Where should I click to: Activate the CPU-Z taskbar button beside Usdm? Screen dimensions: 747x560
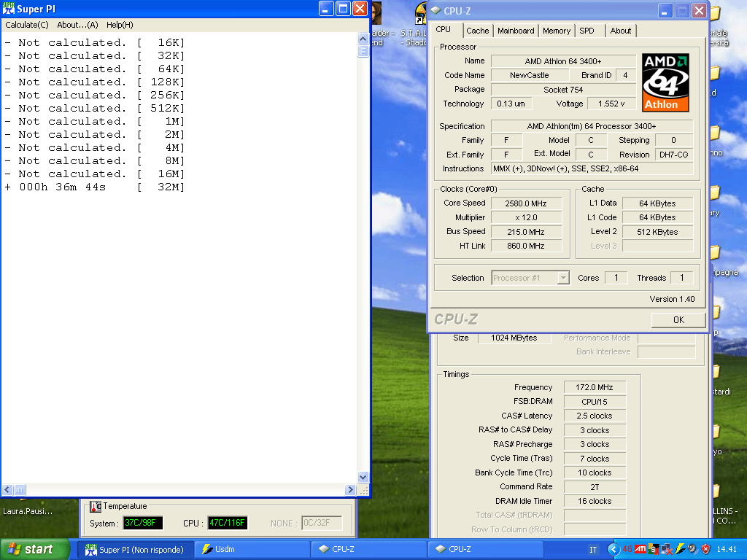point(368,550)
